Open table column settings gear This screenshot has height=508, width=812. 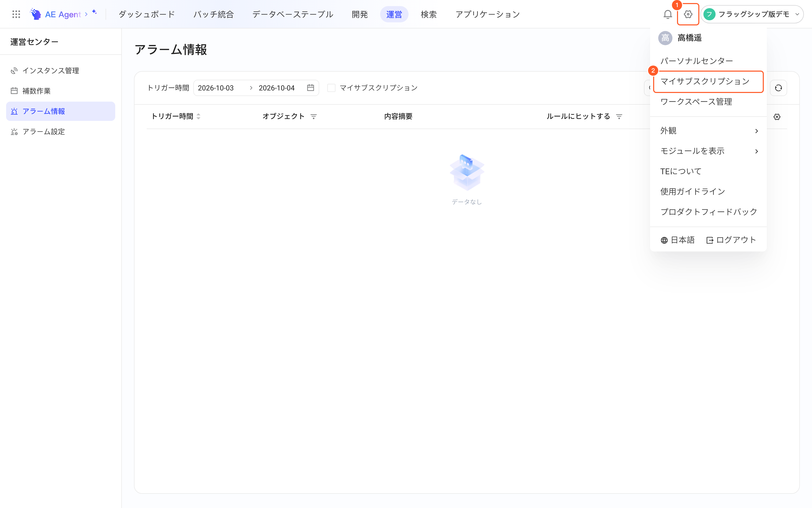777,117
